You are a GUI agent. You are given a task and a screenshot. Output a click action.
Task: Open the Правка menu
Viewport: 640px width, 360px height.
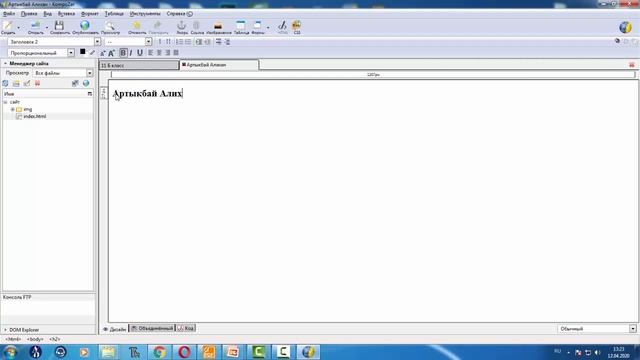point(29,14)
